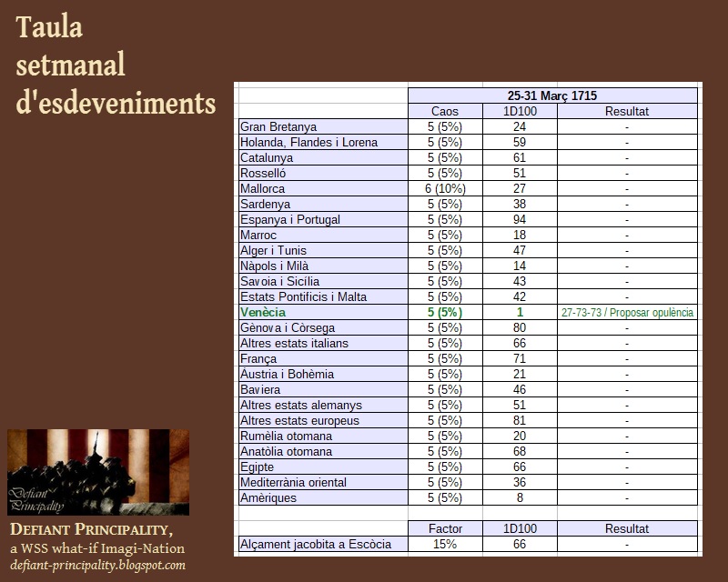Click the '8' roll for Amèriques

pos(520,498)
